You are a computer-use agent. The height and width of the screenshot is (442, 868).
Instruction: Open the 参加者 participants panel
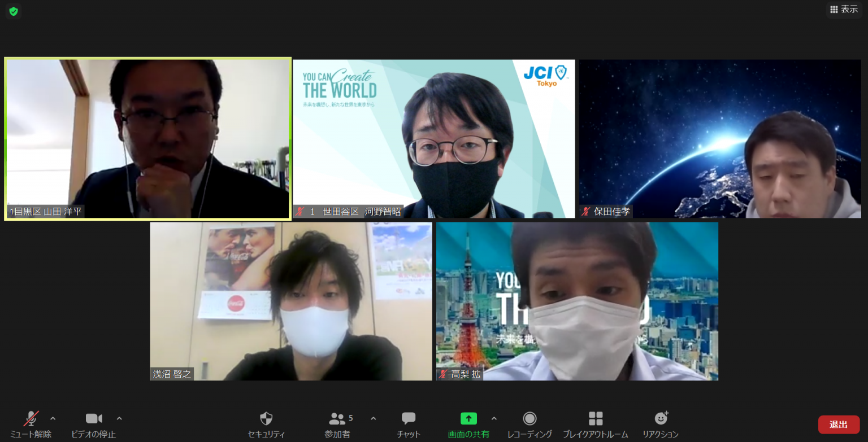click(337, 419)
